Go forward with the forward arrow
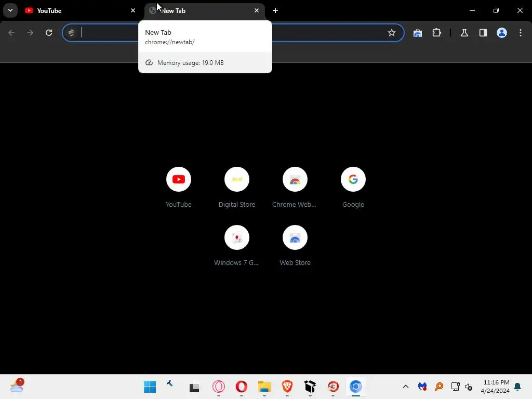This screenshot has height=399, width=532. [x=30, y=33]
